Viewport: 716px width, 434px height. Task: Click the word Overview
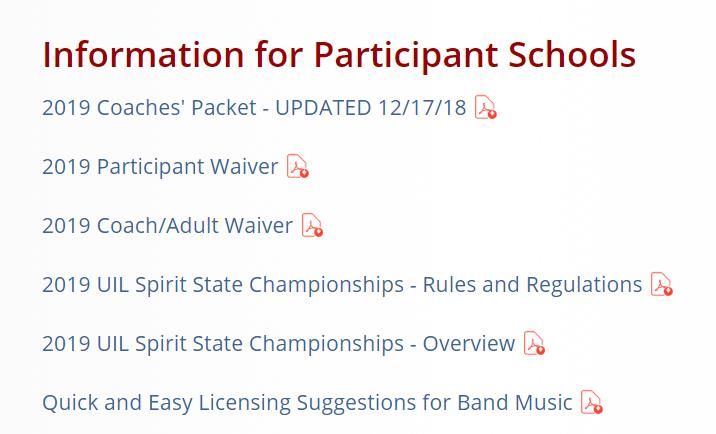(469, 344)
